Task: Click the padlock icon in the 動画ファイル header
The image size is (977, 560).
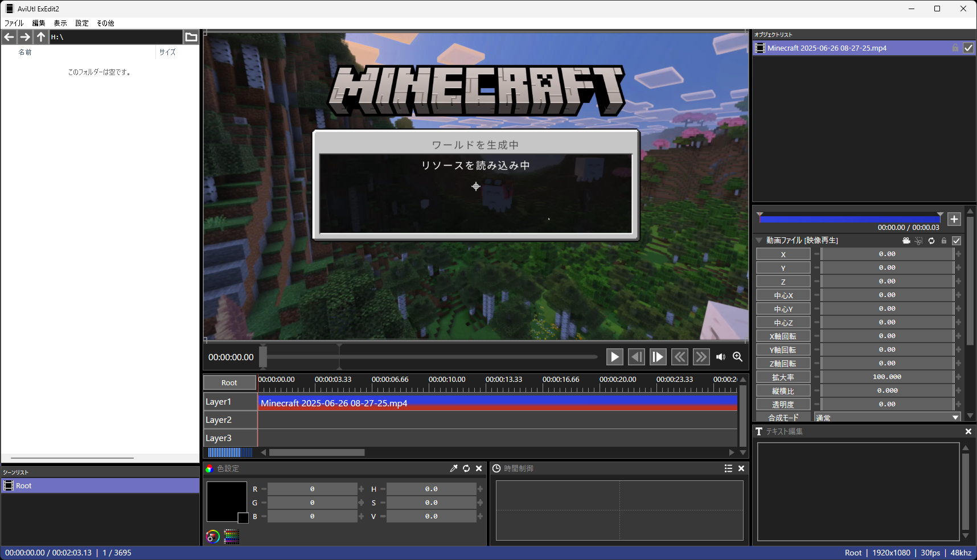Action: click(x=944, y=241)
